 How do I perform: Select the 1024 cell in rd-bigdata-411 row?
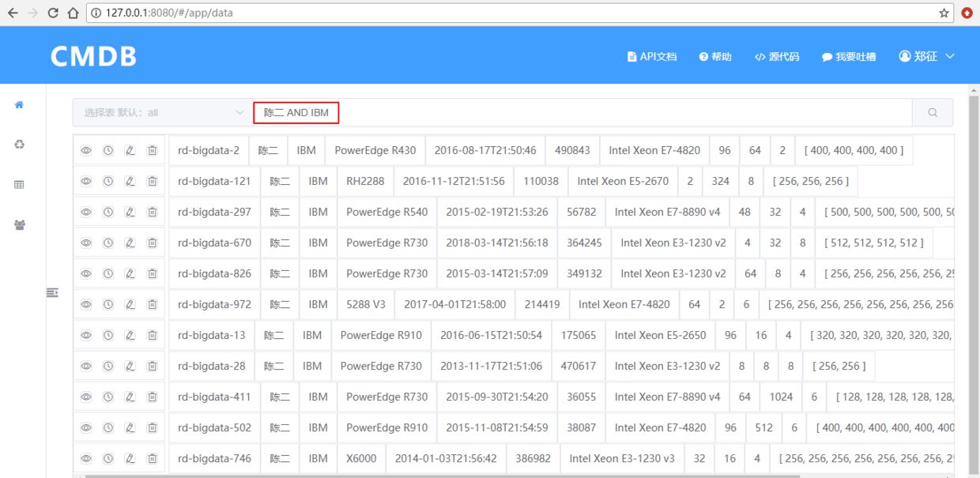[x=781, y=397]
